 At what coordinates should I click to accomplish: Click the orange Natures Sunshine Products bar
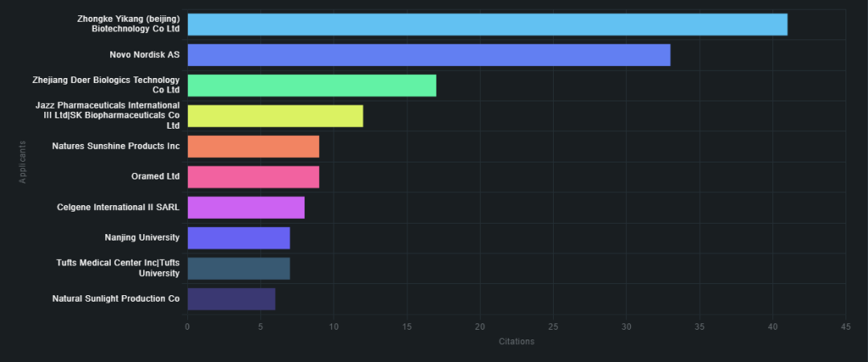coord(253,146)
